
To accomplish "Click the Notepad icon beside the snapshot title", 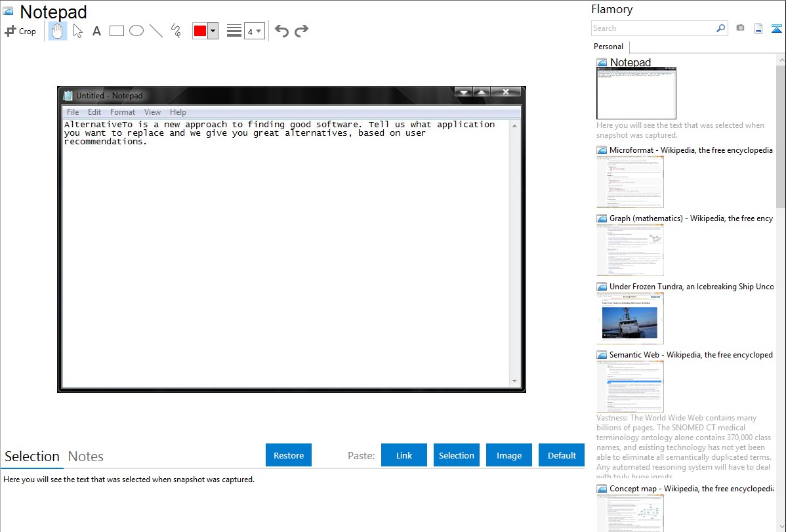I will click(x=9, y=11).
